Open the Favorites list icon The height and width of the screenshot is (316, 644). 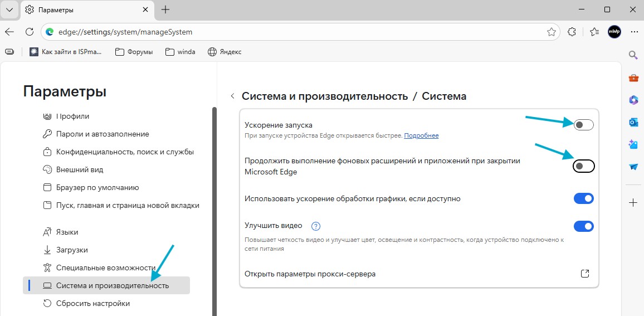[593, 32]
